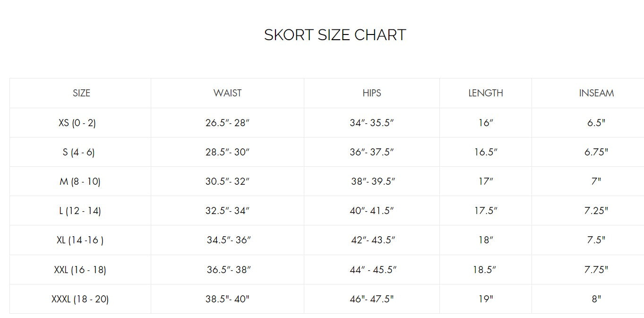Click waist value 26.5"- 28"
Image resolution: width=644 pixels, height=318 pixels.
(x=227, y=123)
